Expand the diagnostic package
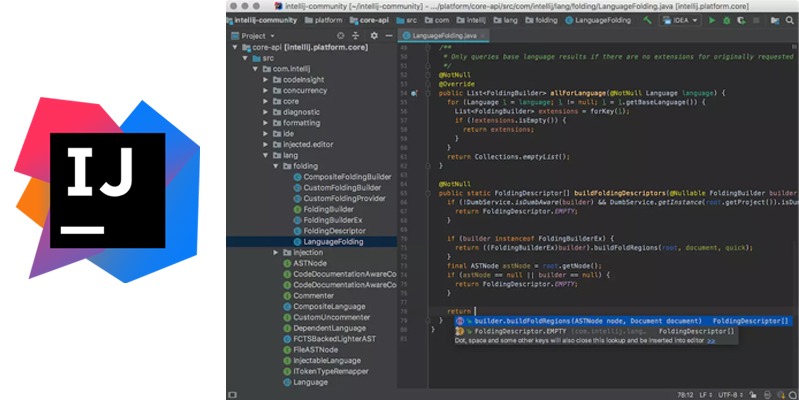Viewport: 799px width, 400px height. click(x=265, y=112)
